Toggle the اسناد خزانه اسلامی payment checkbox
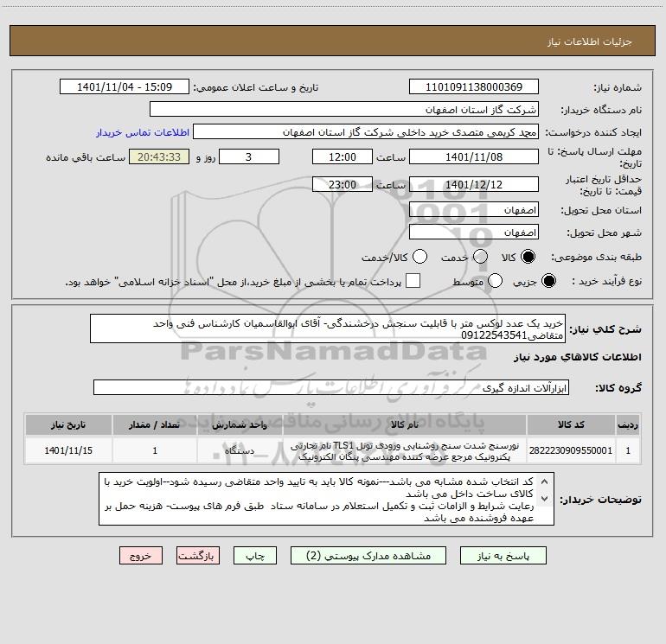Image resolution: width=666 pixels, height=644 pixels. click(x=413, y=281)
